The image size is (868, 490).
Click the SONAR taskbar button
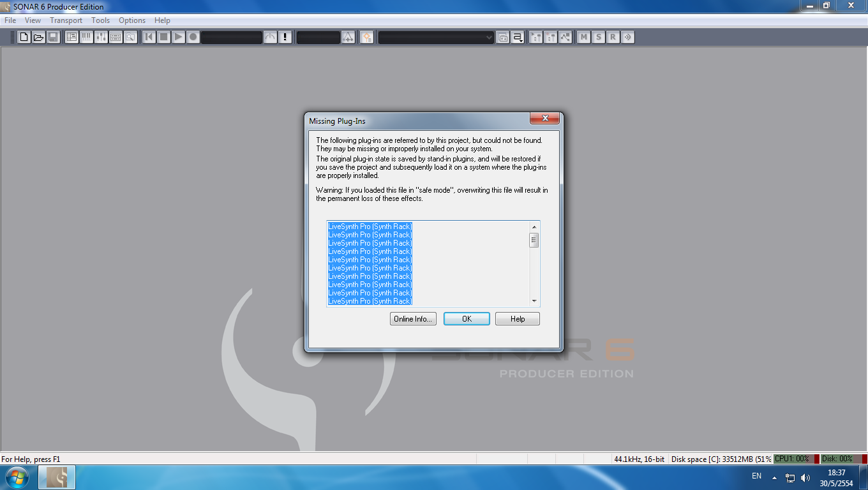coord(57,477)
